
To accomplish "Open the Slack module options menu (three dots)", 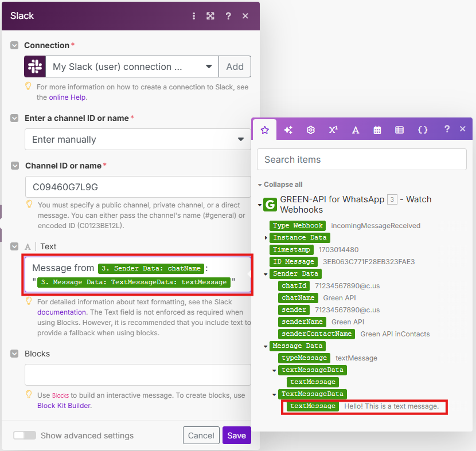I will [194, 16].
